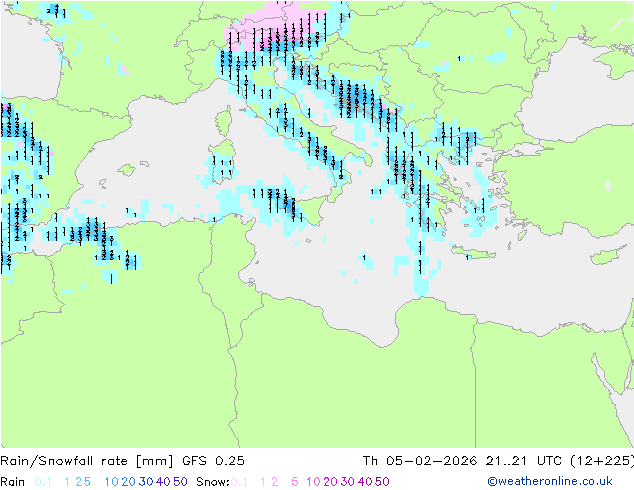Image resolution: width=634 pixels, height=490 pixels.
Task: Click the "(12+225)" forecast offset text
Action: point(602,461)
